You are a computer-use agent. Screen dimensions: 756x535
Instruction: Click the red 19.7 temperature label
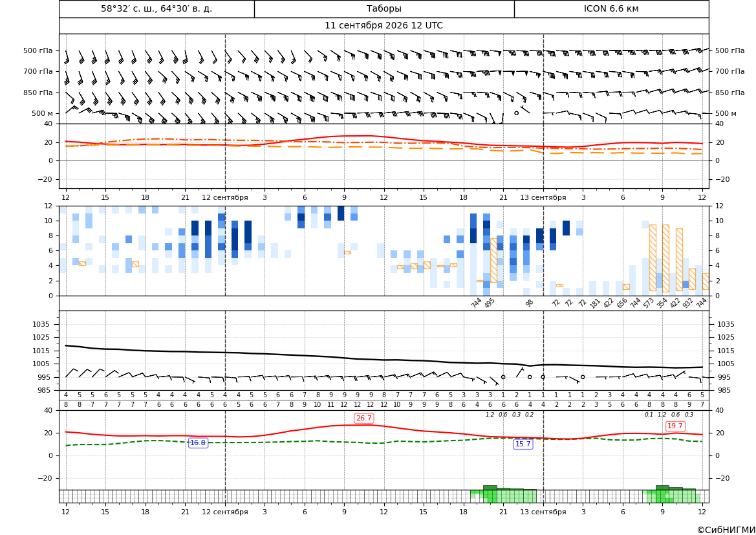pyautogui.click(x=675, y=426)
